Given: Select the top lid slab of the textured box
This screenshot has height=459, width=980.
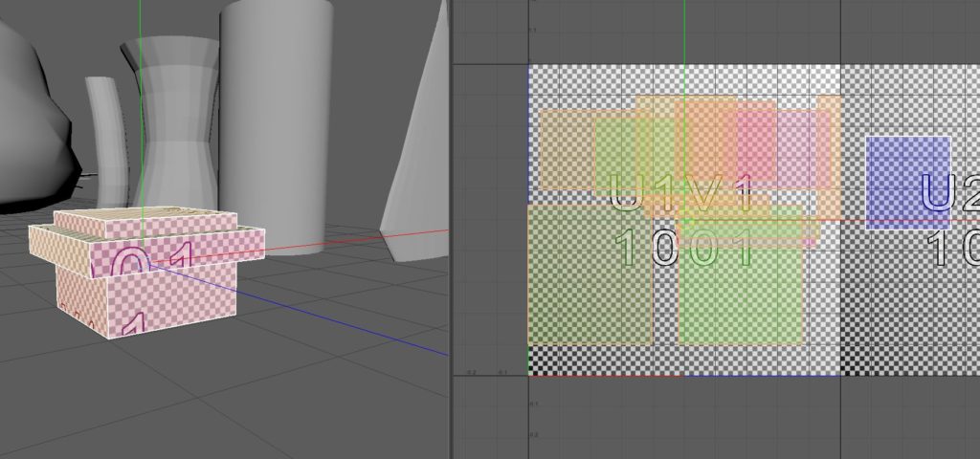Looking at the screenshot, I should pos(144,224).
